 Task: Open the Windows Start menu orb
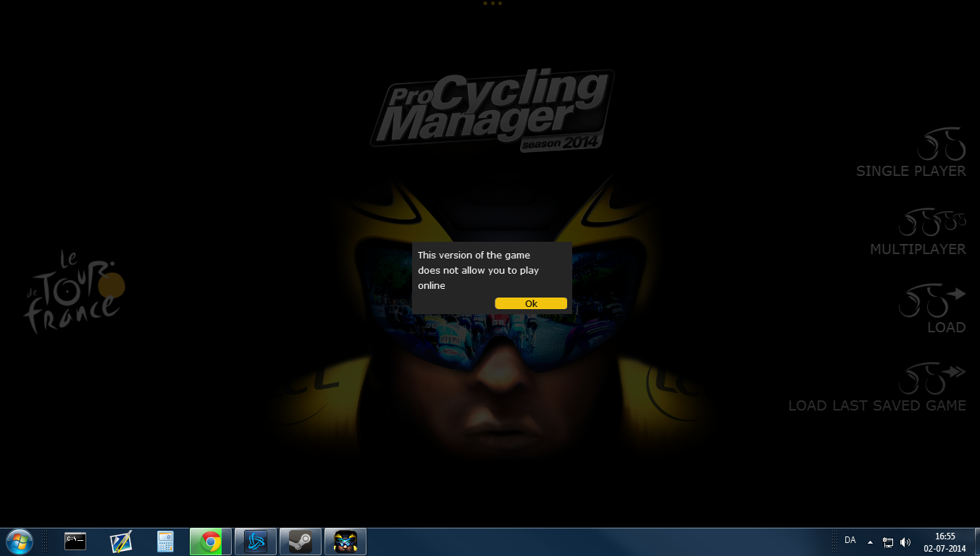[x=20, y=541]
